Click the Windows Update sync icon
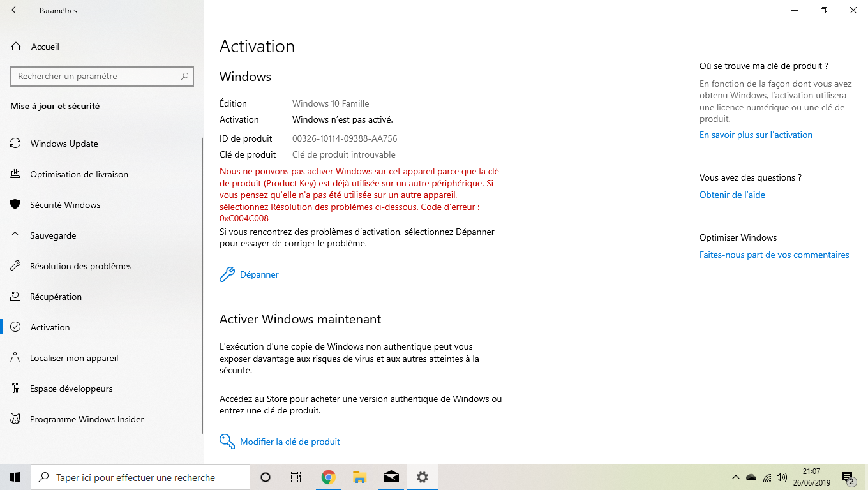868x490 pixels. 15,144
